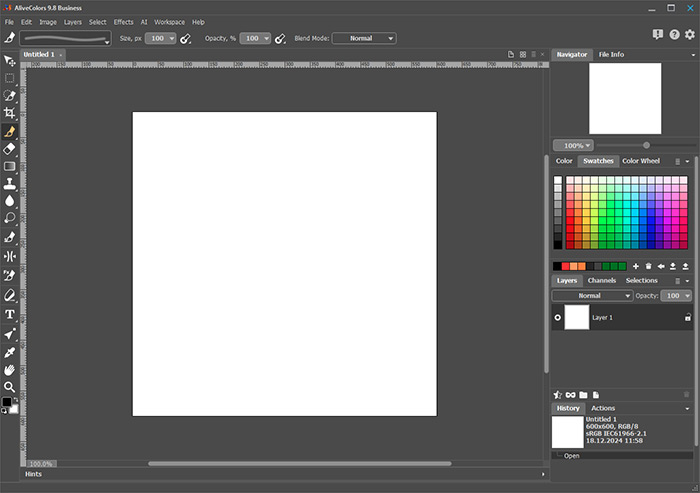700x493 pixels.
Task: Click the tile windows grid icon
Action: [523, 54]
